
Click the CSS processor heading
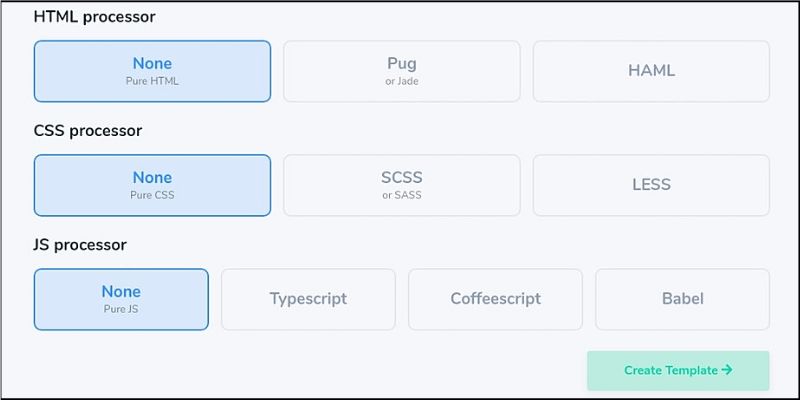[88, 131]
